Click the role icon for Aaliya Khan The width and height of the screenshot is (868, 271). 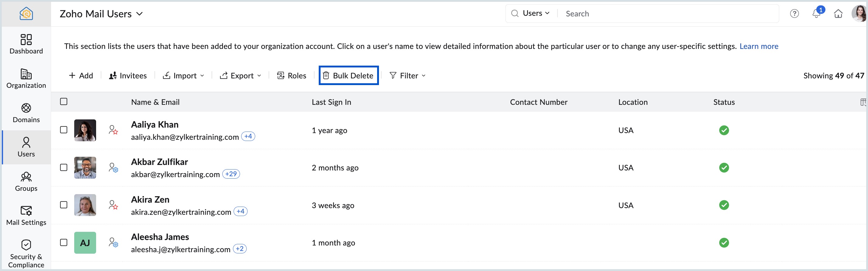tap(113, 130)
